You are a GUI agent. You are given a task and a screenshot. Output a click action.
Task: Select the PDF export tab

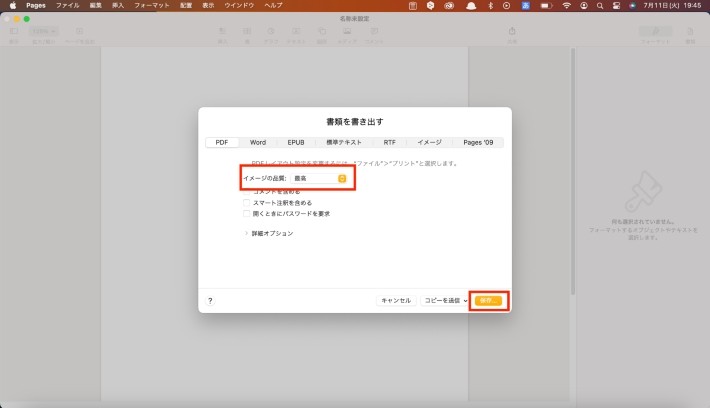pos(222,142)
